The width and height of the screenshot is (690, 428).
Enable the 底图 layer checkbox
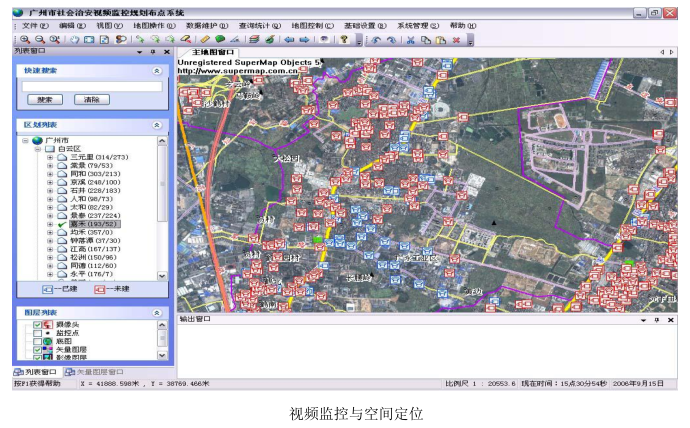pyautogui.click(x=37, y=341)
